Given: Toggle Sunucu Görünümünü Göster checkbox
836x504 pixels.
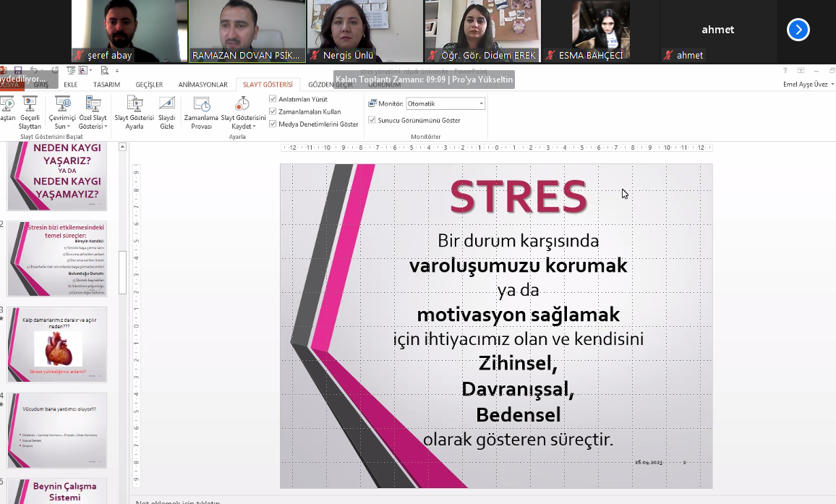Looking at the screenshot, I should coord(372,120).
